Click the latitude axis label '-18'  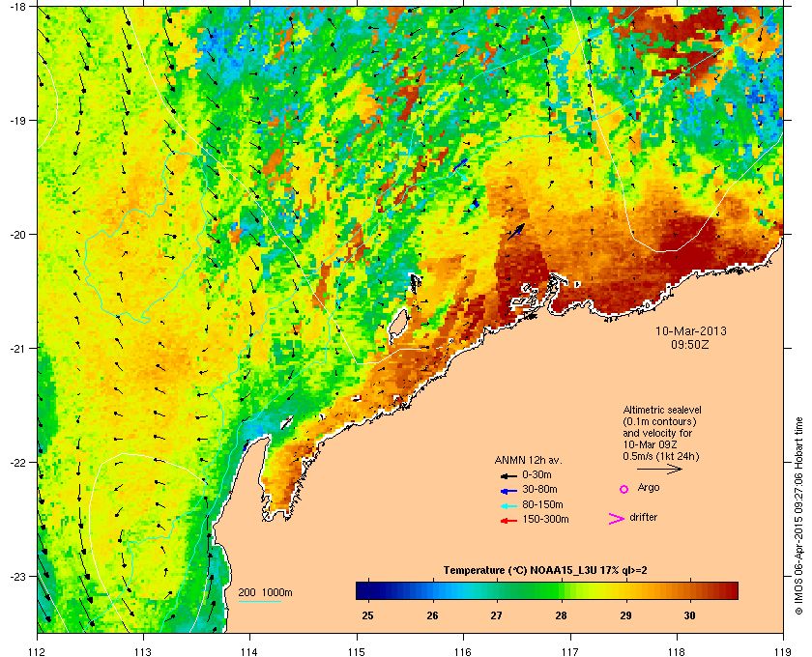coord(17,6)
